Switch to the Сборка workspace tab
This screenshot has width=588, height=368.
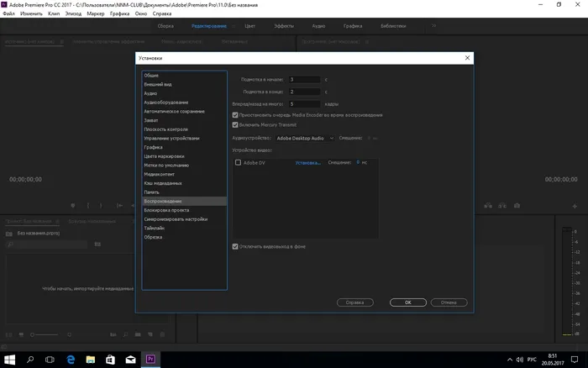tap(165, 26)
